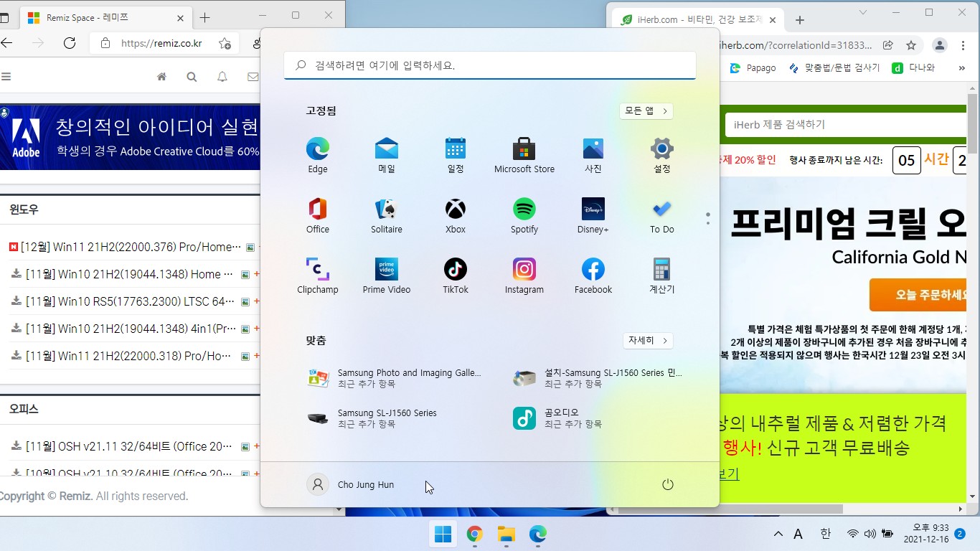Bookmark the iHerb page with star icon
Image resolution: width=980 pixels, height=551 pixels.
[x=911, y=45]
